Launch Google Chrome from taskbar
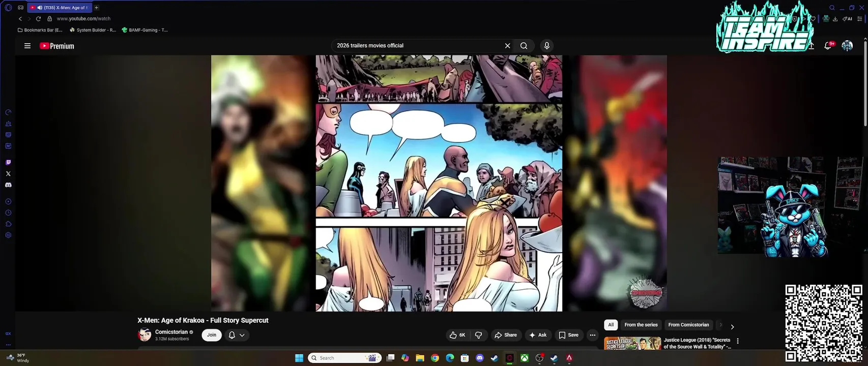The height and width of the screenshot is (366, 868). click(x=435, y=358)
